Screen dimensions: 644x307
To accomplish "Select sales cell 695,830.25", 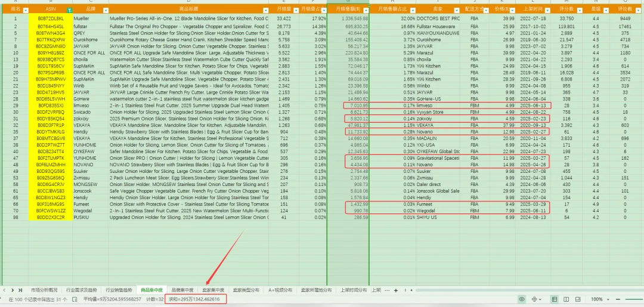I will pyautogui.click(x=349, y=26).
